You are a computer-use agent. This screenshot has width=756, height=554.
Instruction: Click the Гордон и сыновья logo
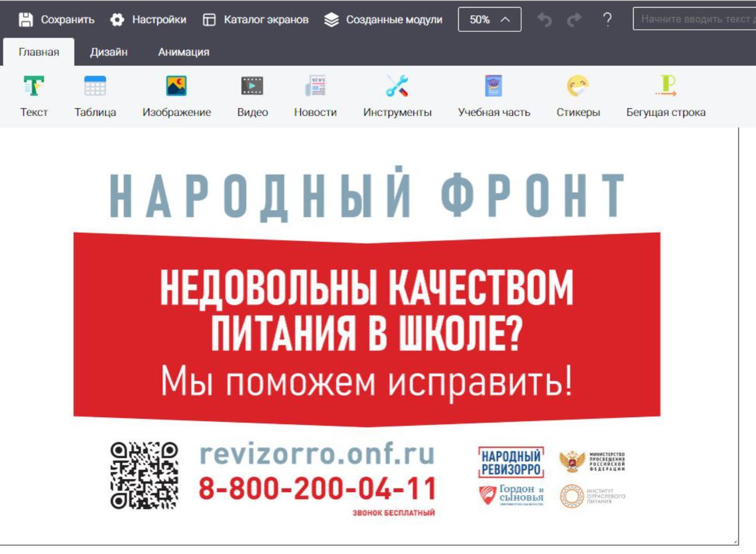pyautogui.click(x=511, y=495)
